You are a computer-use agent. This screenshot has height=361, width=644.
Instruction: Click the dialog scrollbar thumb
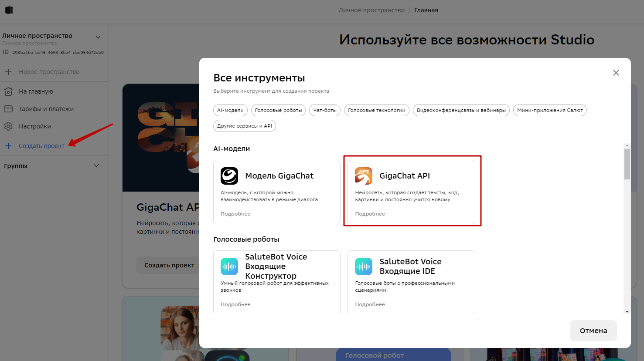pos(627,164)
